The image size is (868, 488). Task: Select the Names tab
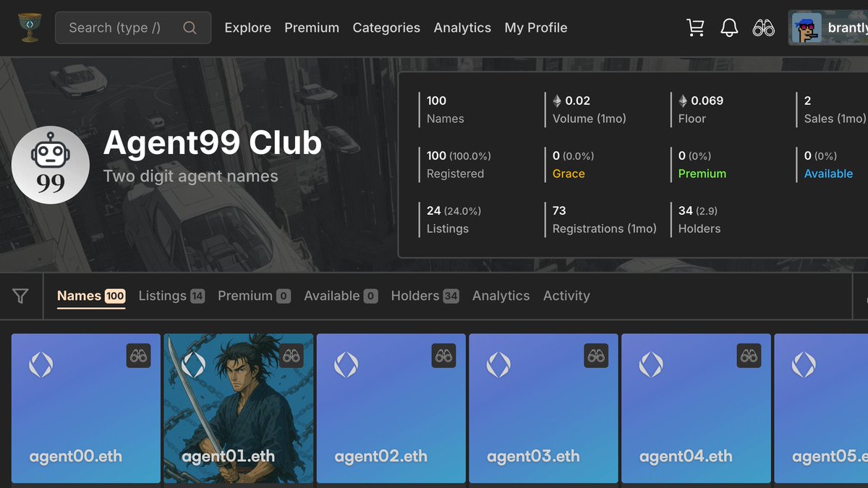[91, 296]
